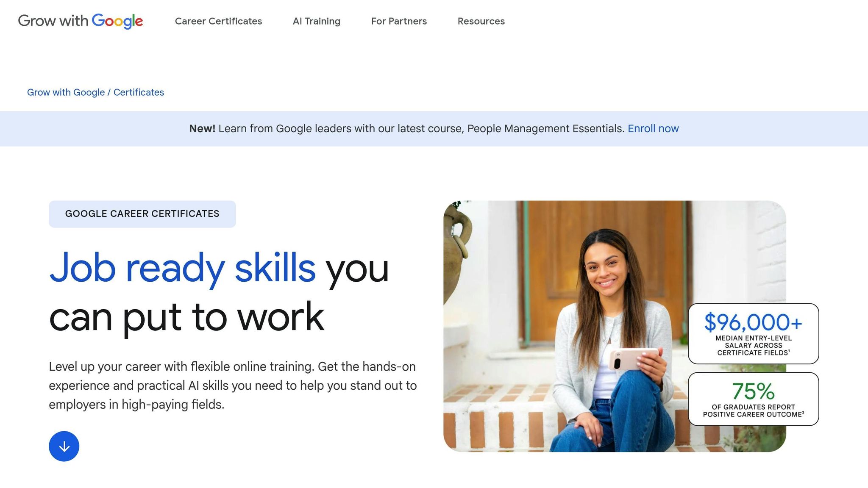
Task: Open Grow with Google from the breadcrumb
Action: pyautogui.click(x=66, y=92)
